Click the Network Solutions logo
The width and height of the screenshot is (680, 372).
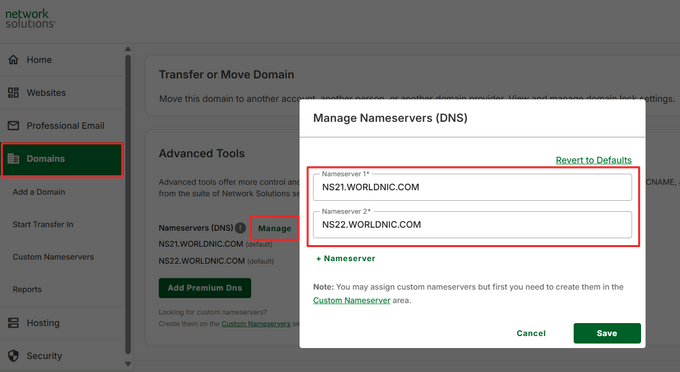tap(30, 19)
